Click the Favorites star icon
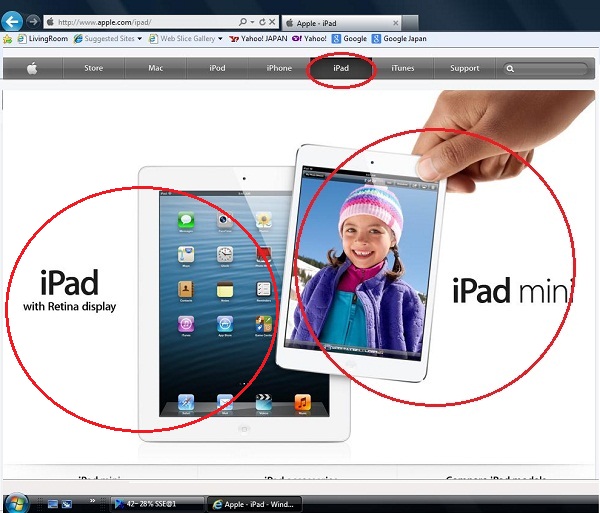The width and height of the screenshot is (600, 513). tap(7, 39)
